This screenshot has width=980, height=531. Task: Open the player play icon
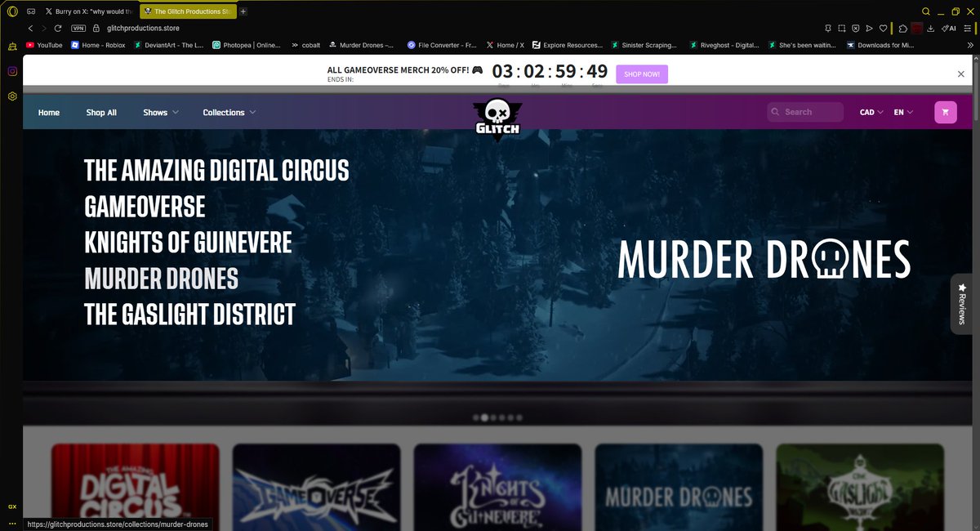click(x=869, y=28)
